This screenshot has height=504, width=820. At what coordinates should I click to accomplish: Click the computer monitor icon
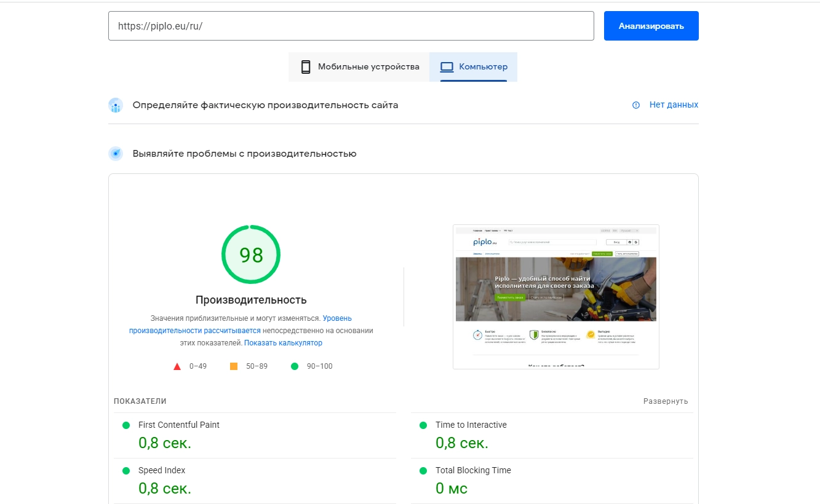(447, 67)
